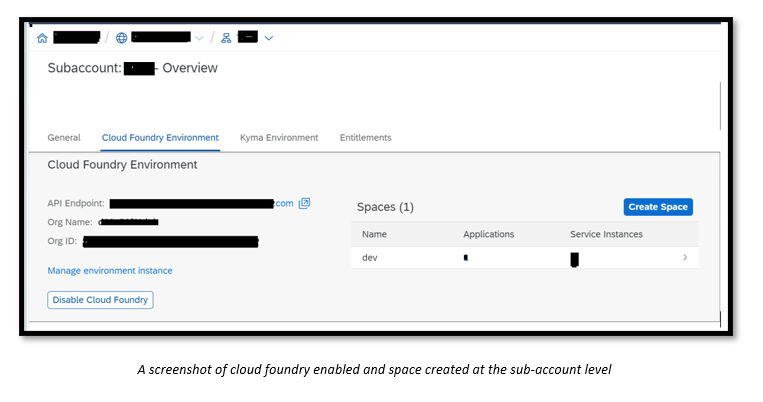Expand the global account breadcrumb dropdown
Viewport: 763px width, 402px height.
coord(199,38)
